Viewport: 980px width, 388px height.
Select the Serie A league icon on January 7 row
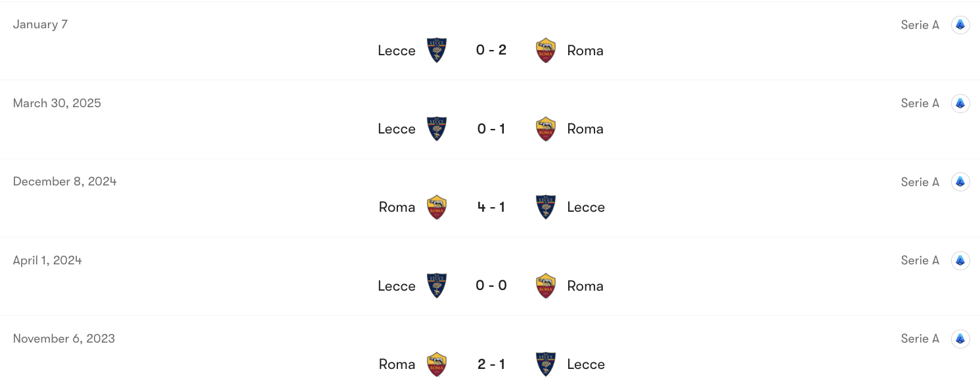click(x=960, y=24)
